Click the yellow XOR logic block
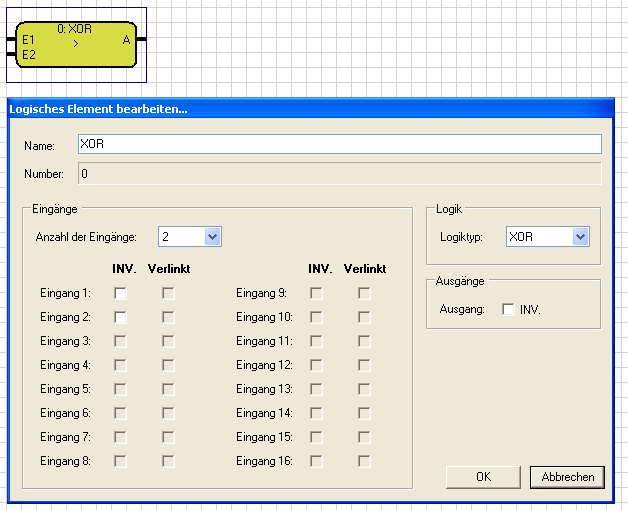Image resolution: width=628 pixels, height=510 pixels. pos(76,44)
